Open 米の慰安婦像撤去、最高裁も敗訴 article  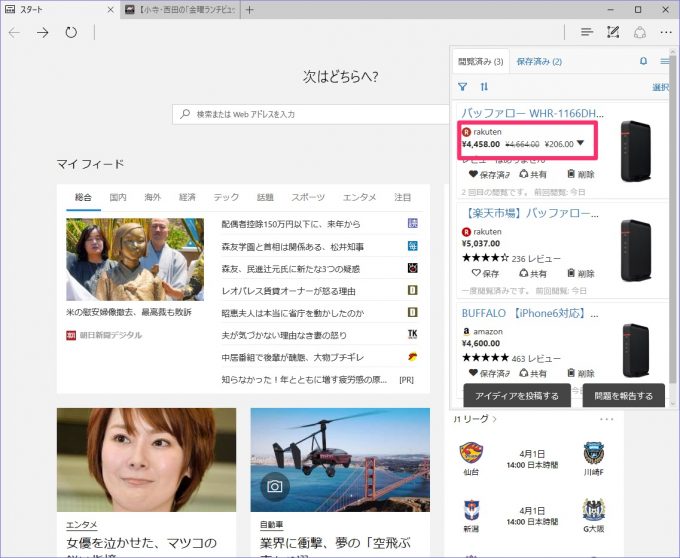coord(129,312)
